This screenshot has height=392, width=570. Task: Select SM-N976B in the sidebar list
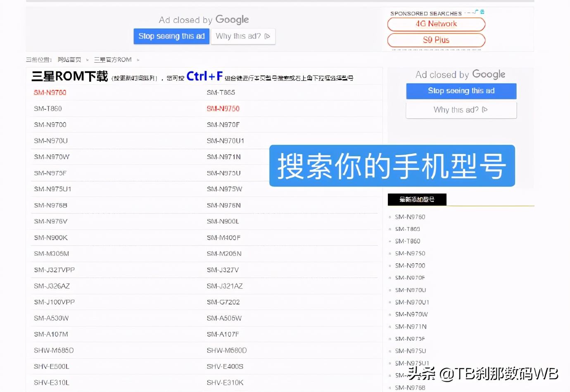tap(410, 387)
